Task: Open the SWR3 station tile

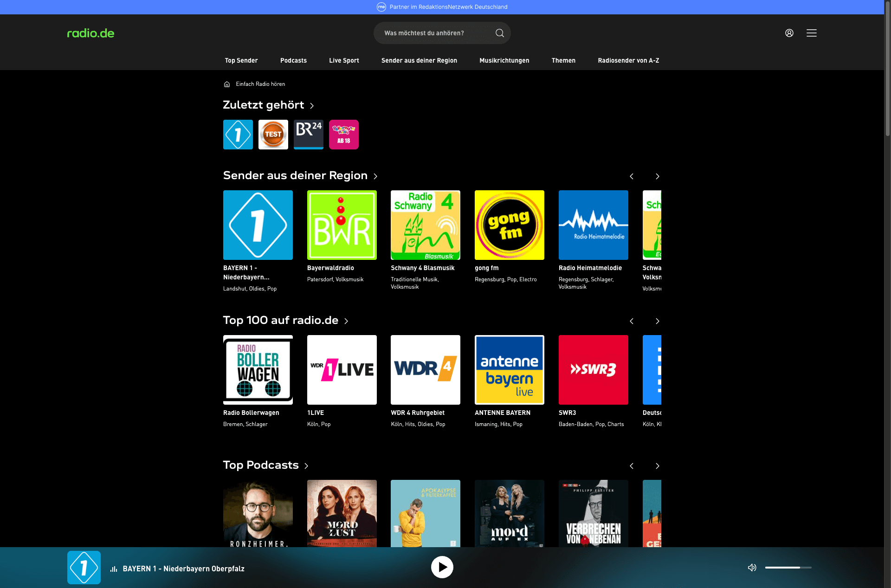Action: [x=593, y=369]
